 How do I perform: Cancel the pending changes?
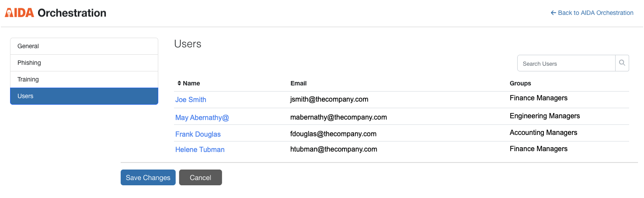200,177
